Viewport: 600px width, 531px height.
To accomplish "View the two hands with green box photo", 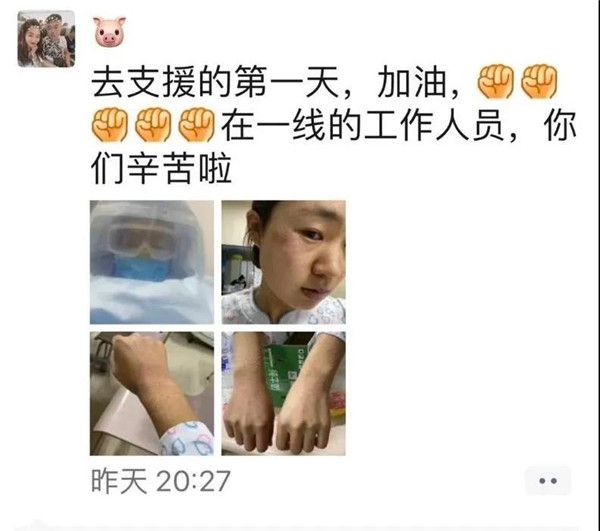I will (x=284, y=394).
